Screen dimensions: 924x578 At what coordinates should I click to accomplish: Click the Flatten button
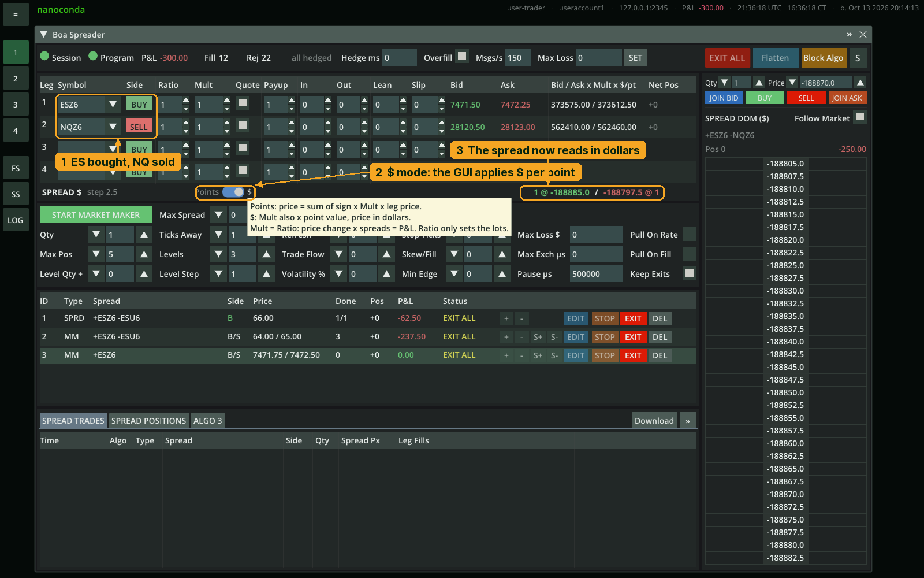pos(775,58)
